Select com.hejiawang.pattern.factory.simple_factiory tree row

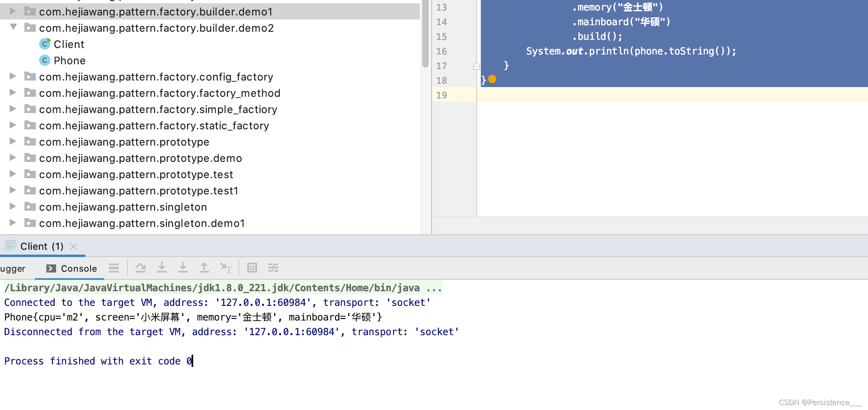tap(210, 109)
